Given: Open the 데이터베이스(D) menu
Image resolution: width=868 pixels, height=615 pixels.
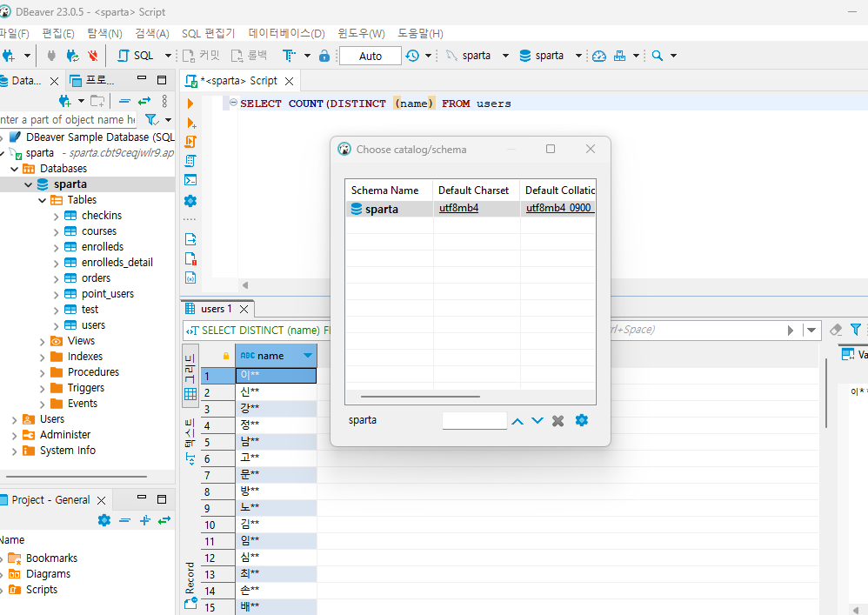Looking at the screenshot, I should pos(287,33).
